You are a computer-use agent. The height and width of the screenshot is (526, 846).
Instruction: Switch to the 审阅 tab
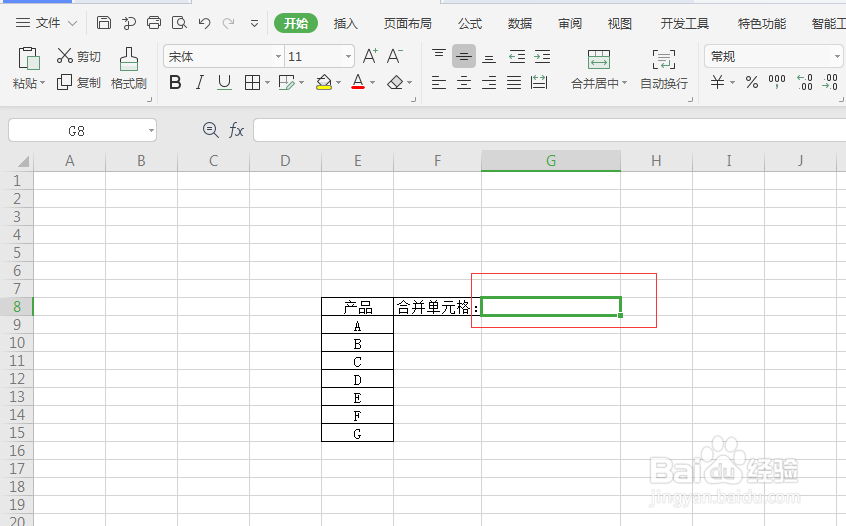(x=570, y=23)
